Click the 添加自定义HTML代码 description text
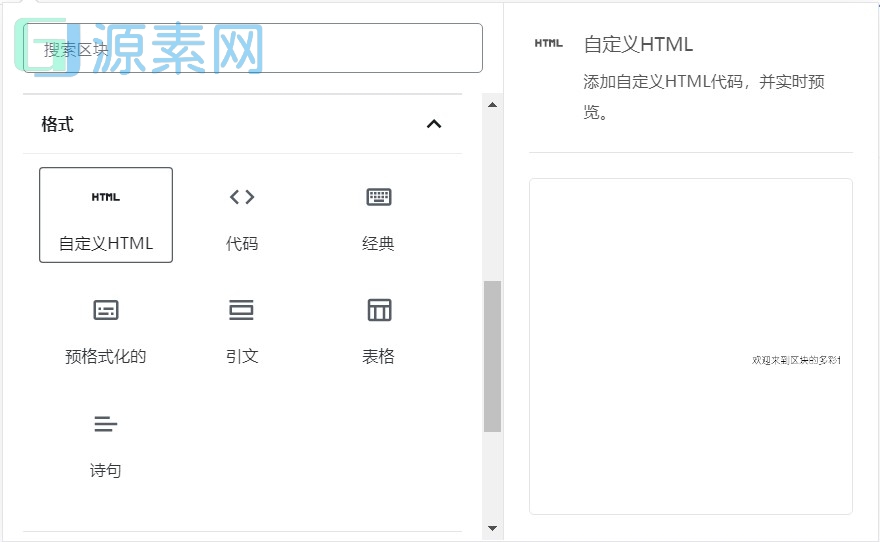The image size is (880, 542). click(x=704, y=97)
